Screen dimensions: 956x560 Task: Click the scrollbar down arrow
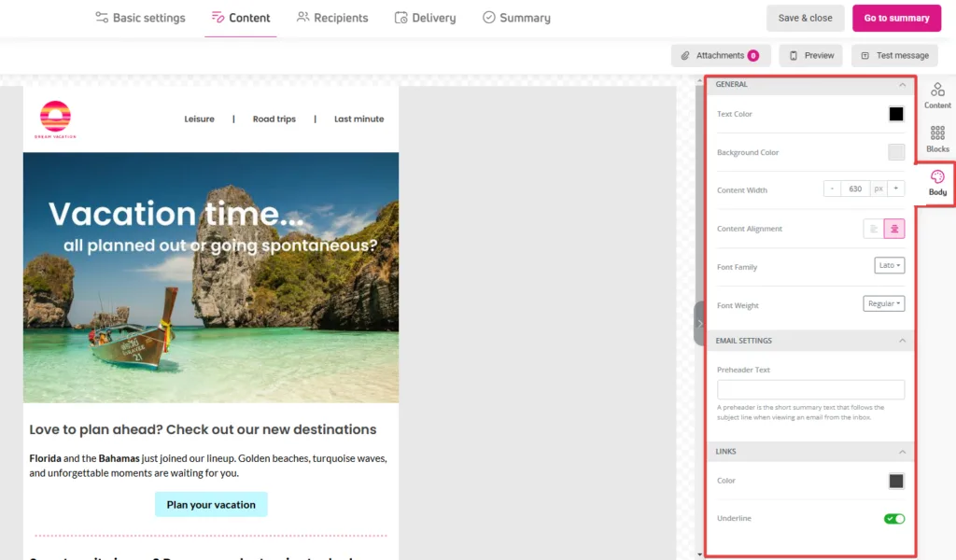(699, 554)
